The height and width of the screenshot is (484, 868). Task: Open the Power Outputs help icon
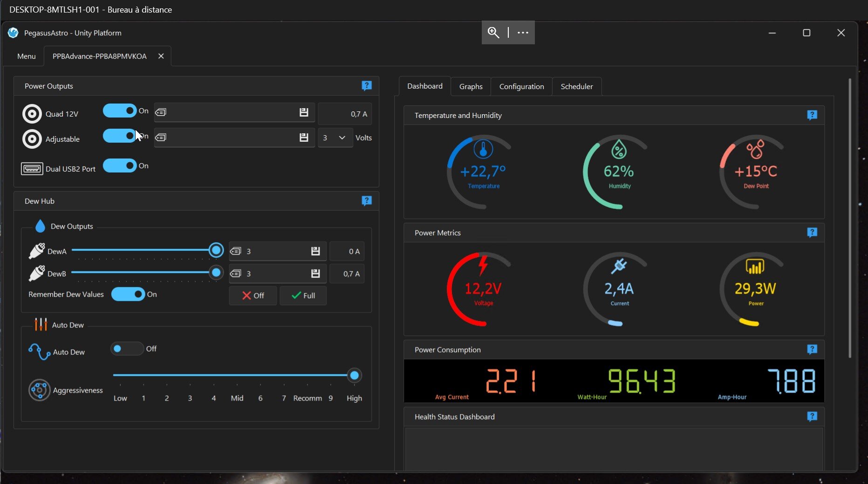pos(367,86)
